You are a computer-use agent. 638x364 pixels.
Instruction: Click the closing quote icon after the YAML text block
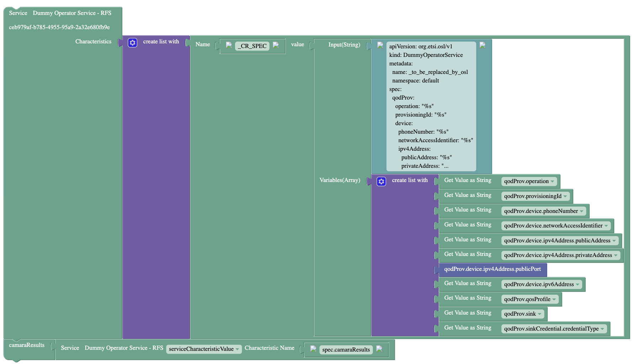pyautogui.click(x=482, y=45)
